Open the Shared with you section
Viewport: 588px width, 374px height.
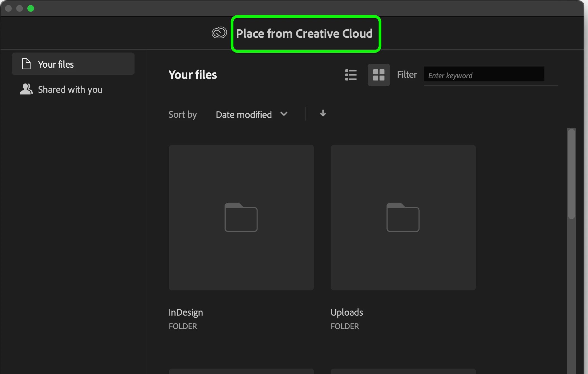(70, 89)
